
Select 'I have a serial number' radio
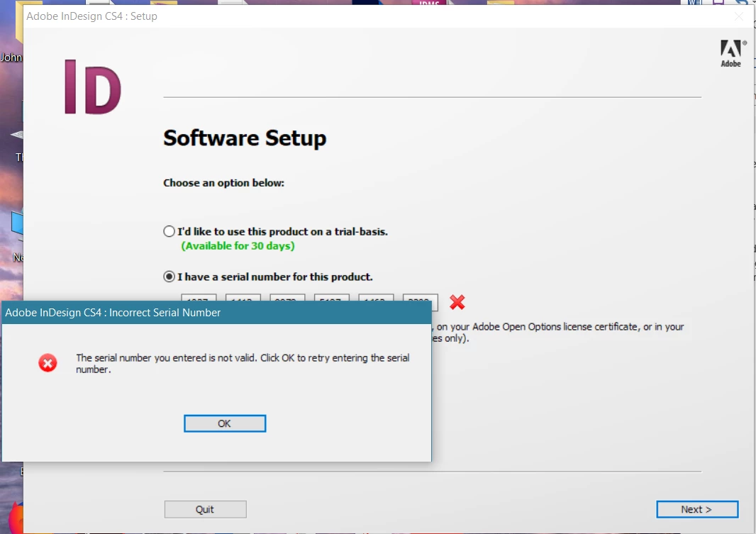169,277
